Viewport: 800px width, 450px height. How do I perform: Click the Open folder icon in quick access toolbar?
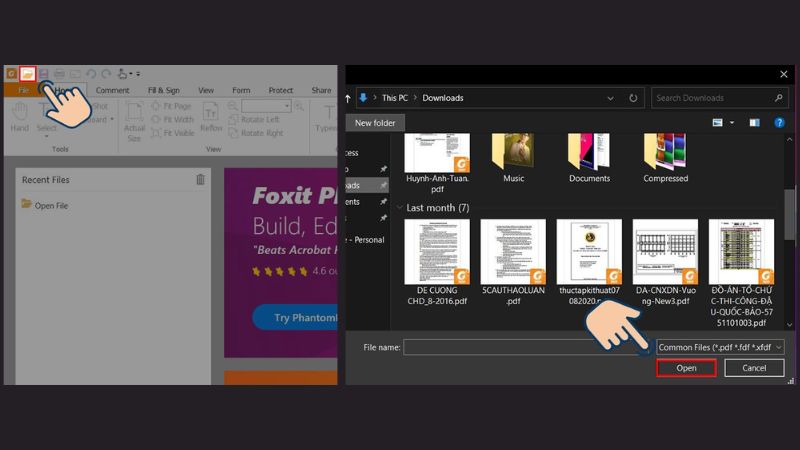28,73
